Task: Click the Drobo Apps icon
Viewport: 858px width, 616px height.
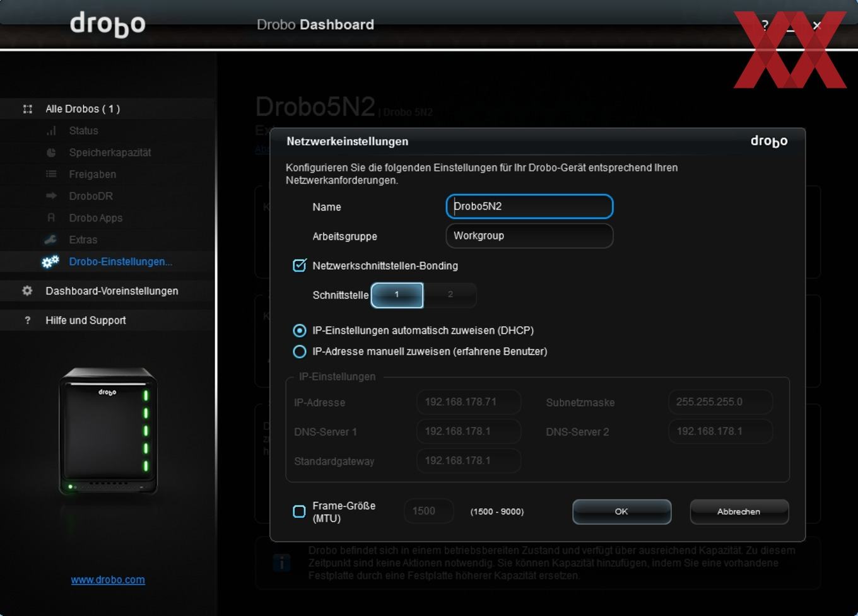Action: [x=51, y=218]
